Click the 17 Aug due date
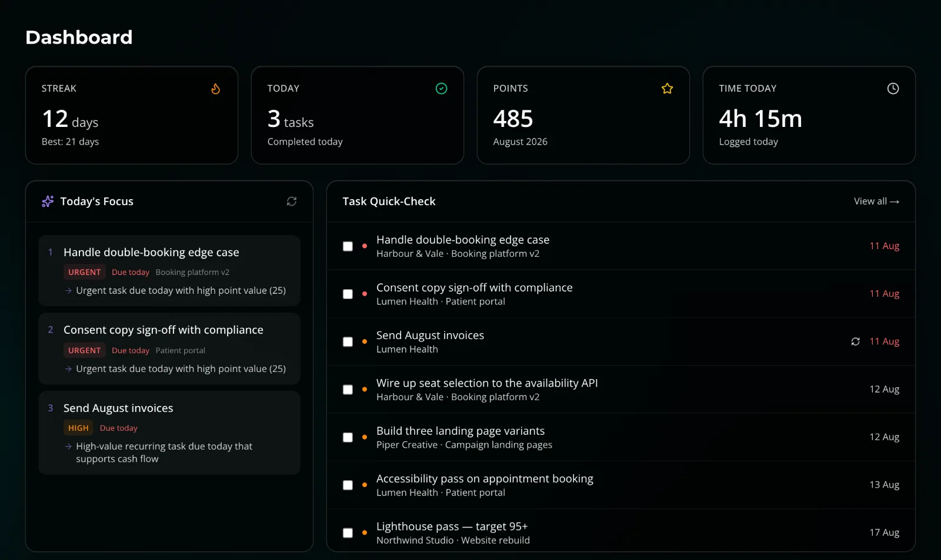941x560 pixels. pyautogui.click(x=885, y=533)
